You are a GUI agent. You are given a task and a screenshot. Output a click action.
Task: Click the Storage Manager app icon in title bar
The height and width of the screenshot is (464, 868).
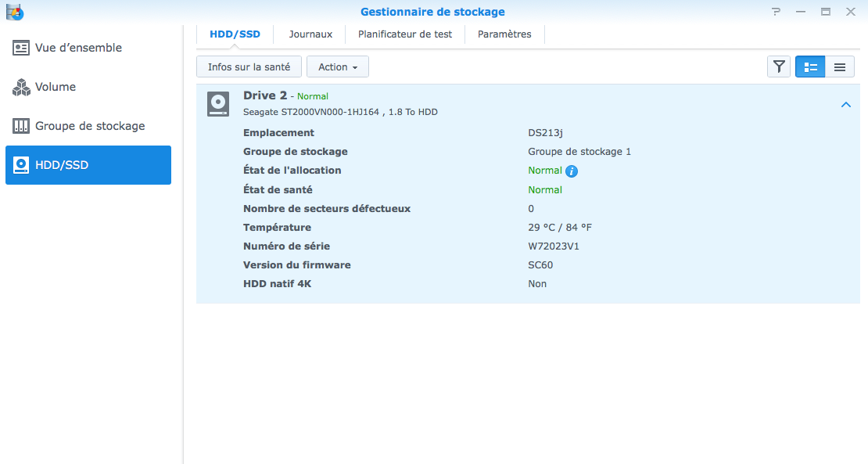[x=14, y=12]
